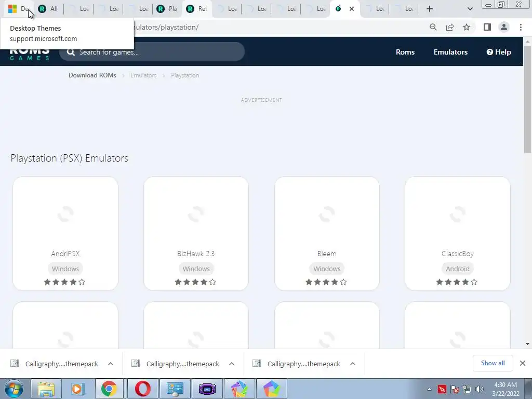This screenshot has height=399, width=532.
Task: Toggle the browser side panel
Action: [487, 27]
